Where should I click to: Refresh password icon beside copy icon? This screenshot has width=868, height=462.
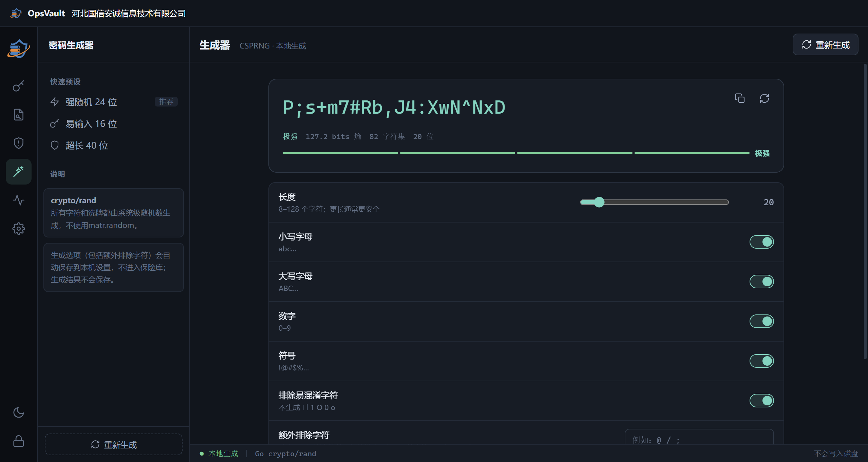pyautogui.click(x=765, y=98)
